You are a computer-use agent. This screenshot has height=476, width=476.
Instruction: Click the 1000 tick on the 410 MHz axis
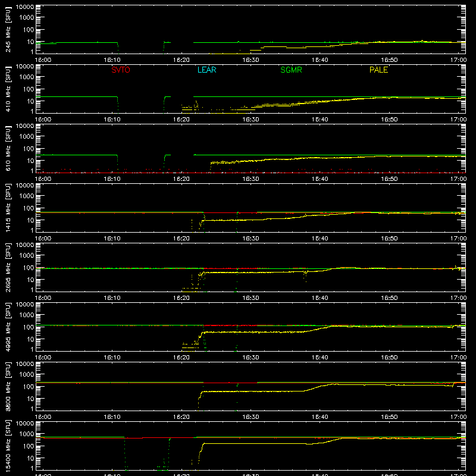(27, 77)
